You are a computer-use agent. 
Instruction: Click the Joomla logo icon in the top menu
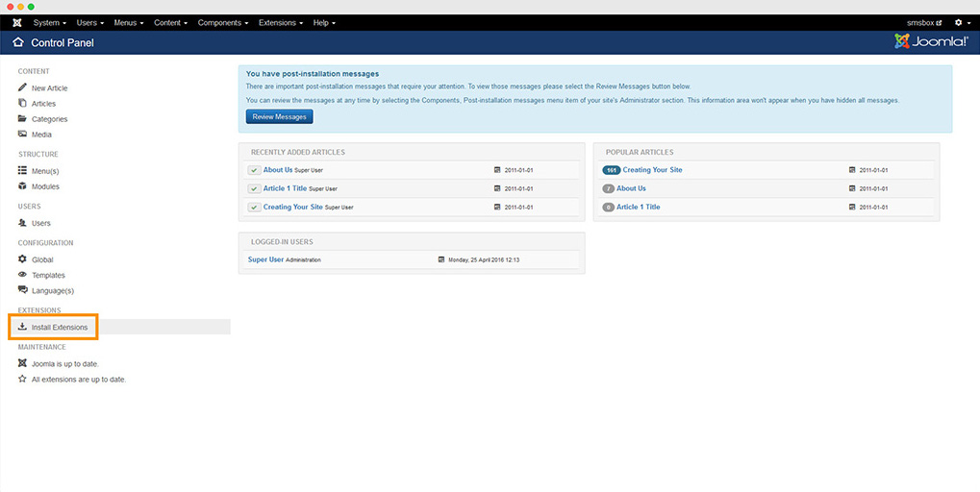17,22
